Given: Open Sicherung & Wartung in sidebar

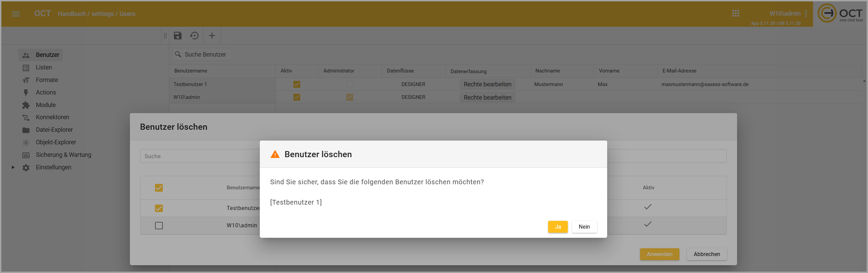Looking at the screenshot, I should pos(63,155).
